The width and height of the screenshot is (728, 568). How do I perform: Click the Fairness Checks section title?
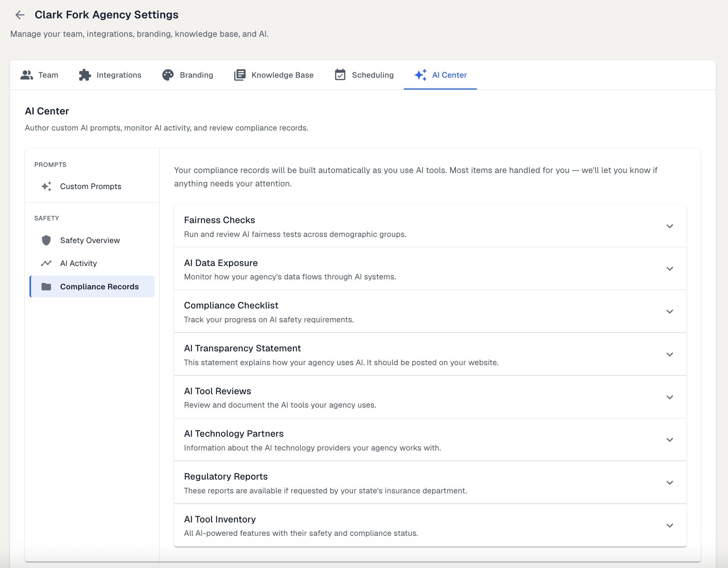pos(219,220)
